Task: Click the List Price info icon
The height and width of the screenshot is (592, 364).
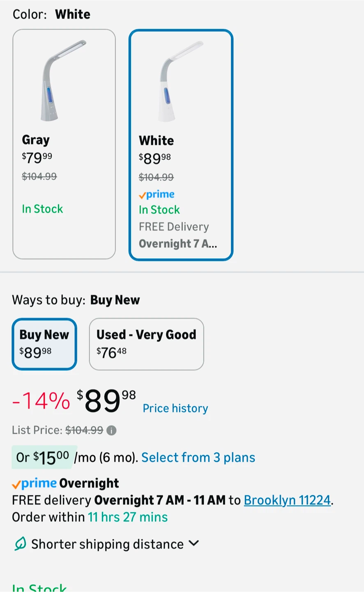Action: [111, 430]
